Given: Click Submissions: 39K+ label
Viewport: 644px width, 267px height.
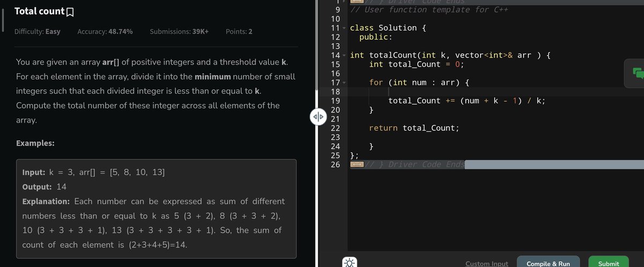Looking at the screenshot, I should click(x=179, y=32).
